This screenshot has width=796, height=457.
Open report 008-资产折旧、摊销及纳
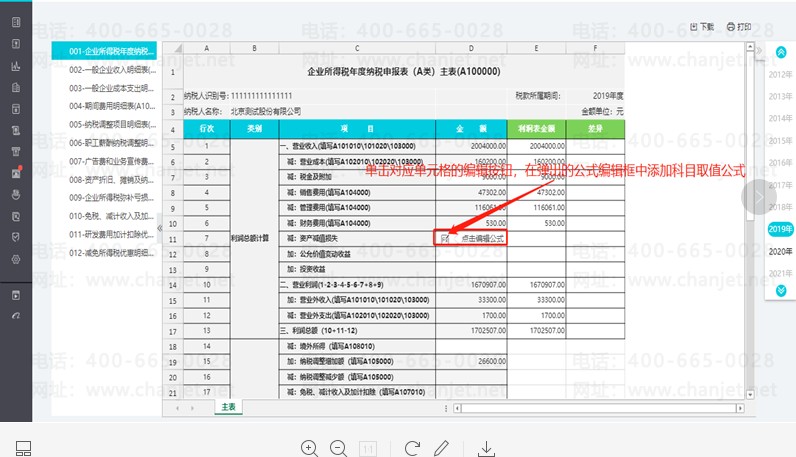(111, 179)
